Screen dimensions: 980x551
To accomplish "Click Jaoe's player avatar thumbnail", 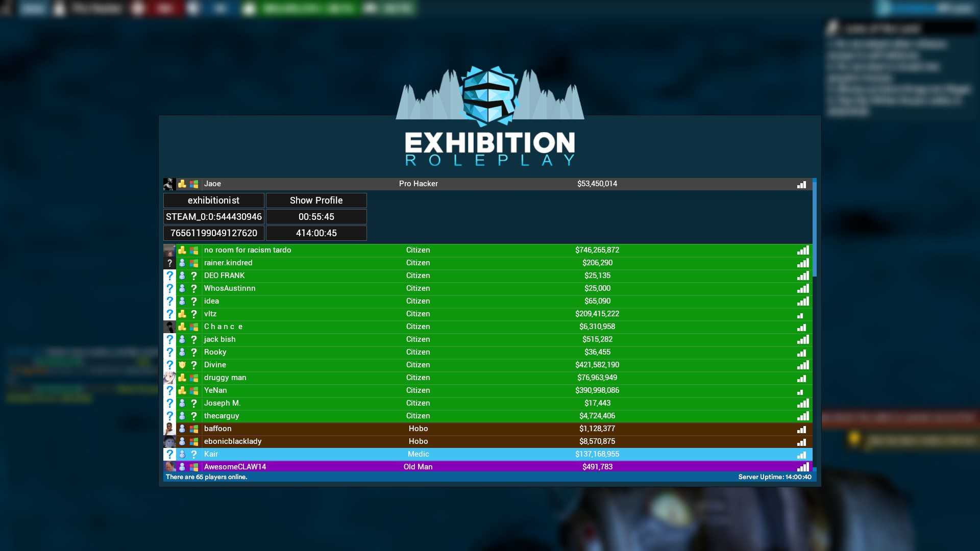I will click(169, 184).
